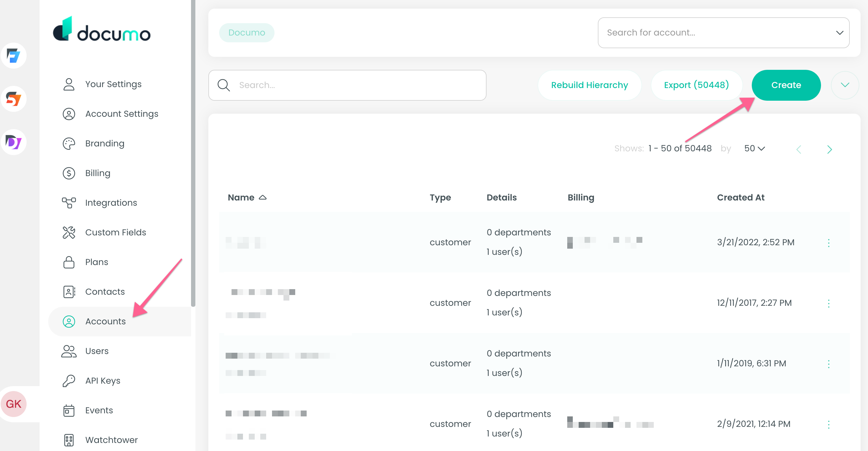Open Branding settings via palette icon

pyautogui.click(x=69, y=143)
